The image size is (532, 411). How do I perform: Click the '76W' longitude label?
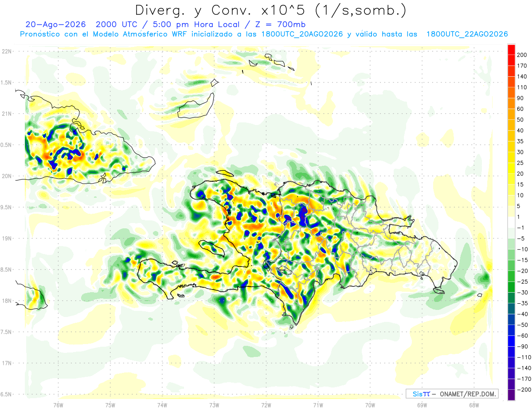[x=58, y=405]
